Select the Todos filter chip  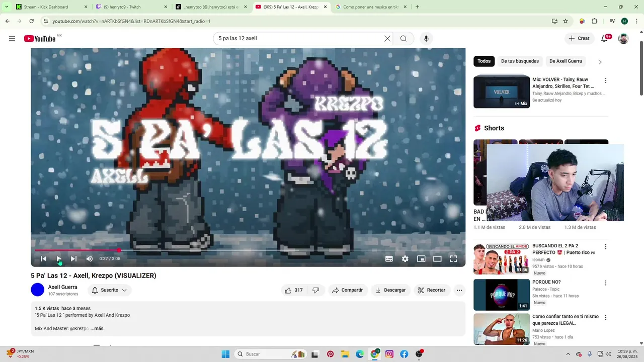click(x=484, y=61)
